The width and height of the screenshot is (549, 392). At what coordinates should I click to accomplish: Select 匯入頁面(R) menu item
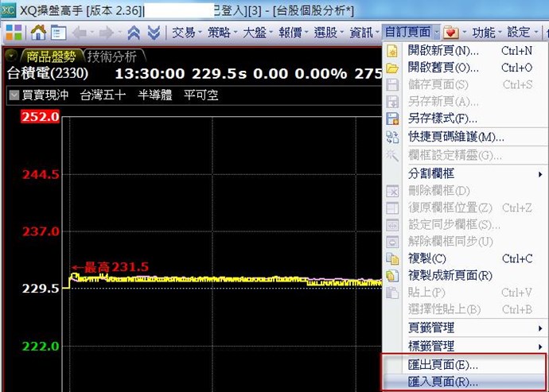click(x=443, y=382)
